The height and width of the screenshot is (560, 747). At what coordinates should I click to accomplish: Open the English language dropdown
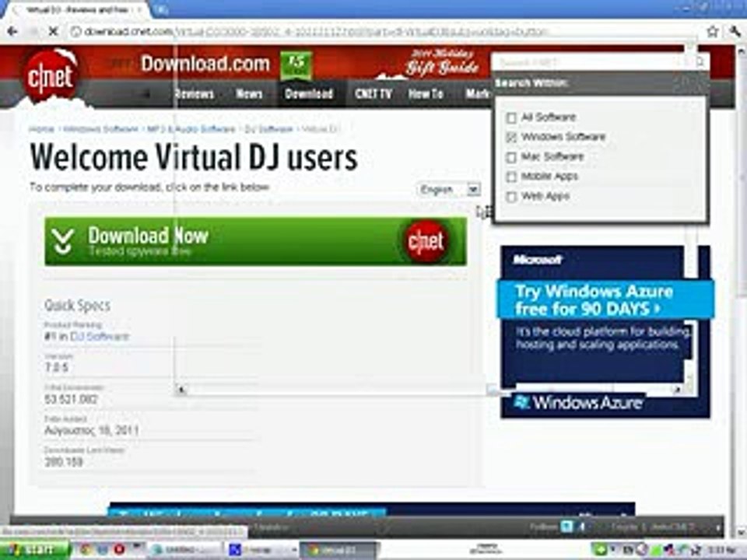449,190
